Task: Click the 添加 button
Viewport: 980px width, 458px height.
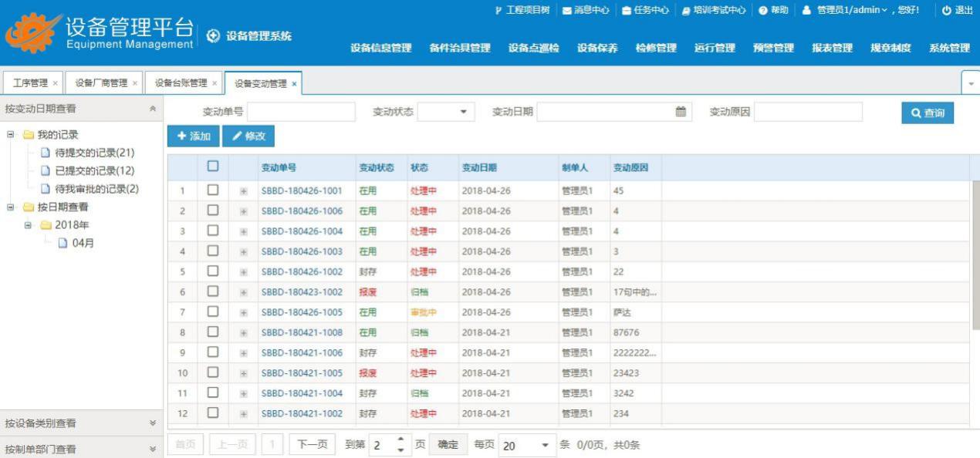Action: (x=193, y=136)
